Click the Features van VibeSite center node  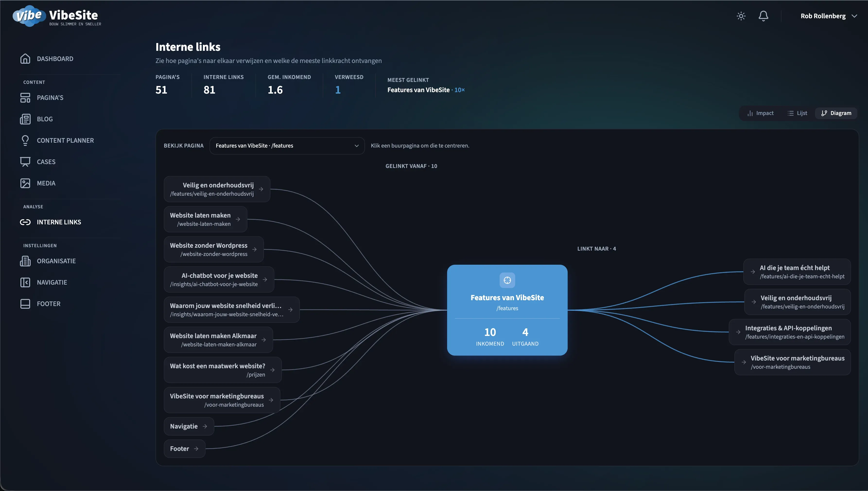click(507, 310)
